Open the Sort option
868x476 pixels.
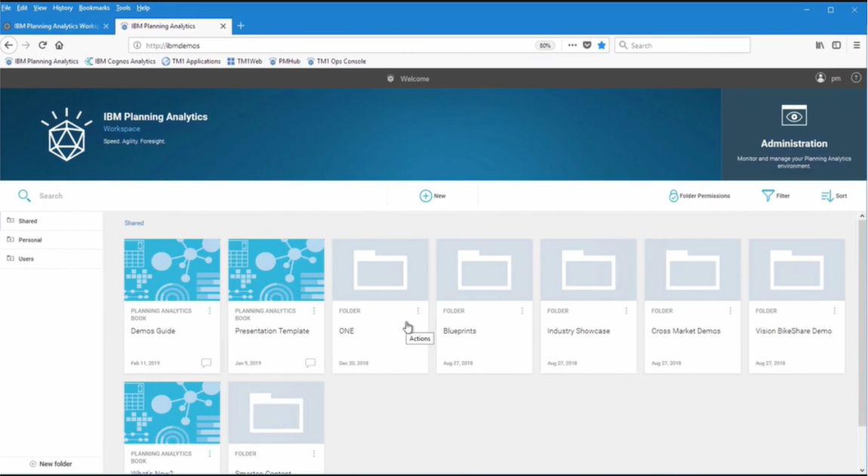tap(834, 196)
